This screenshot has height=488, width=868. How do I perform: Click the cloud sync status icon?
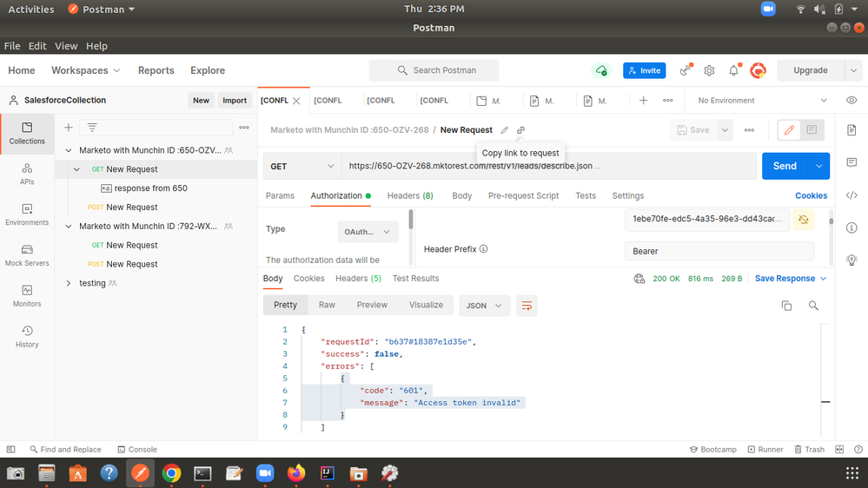tap(601, 70)
